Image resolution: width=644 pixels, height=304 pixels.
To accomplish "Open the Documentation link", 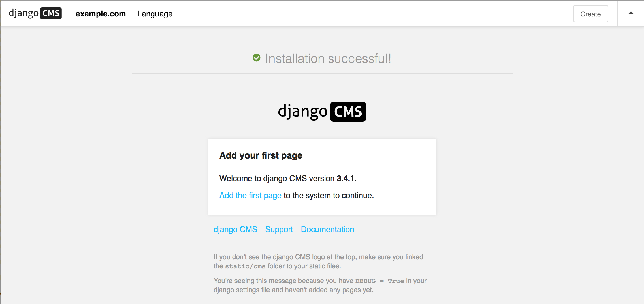I will [x=327, y=229].
